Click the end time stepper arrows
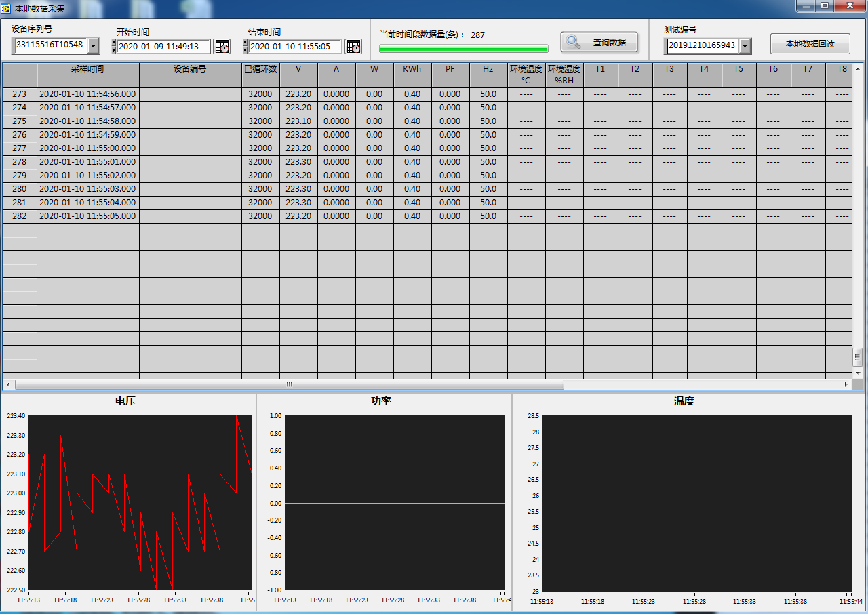Screen dimensions: 868x614 (x=245, y=47)
